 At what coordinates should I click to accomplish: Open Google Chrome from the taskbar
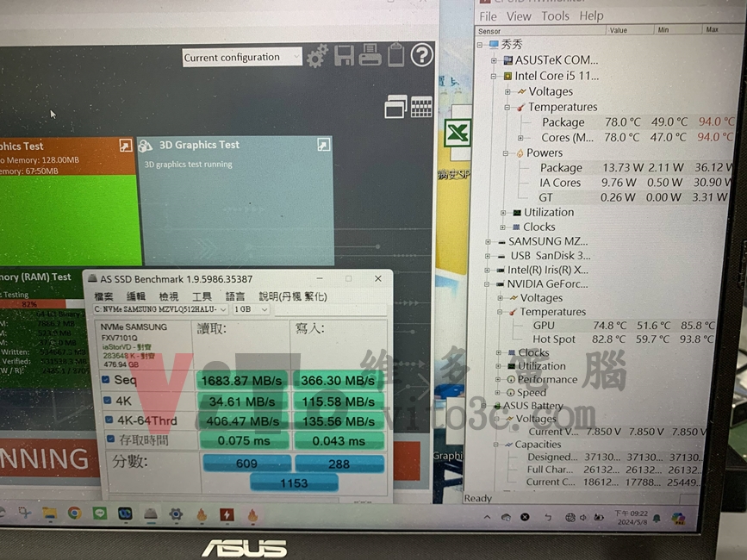(74, 513)
